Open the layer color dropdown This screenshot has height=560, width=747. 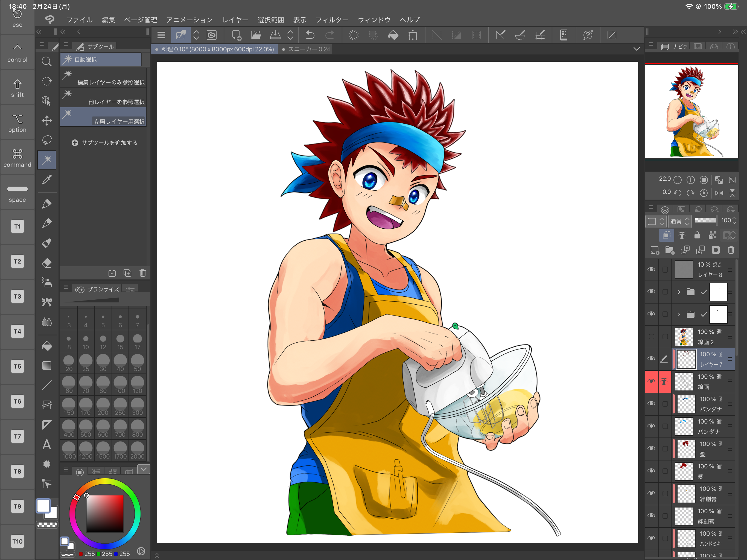[655, 221]
